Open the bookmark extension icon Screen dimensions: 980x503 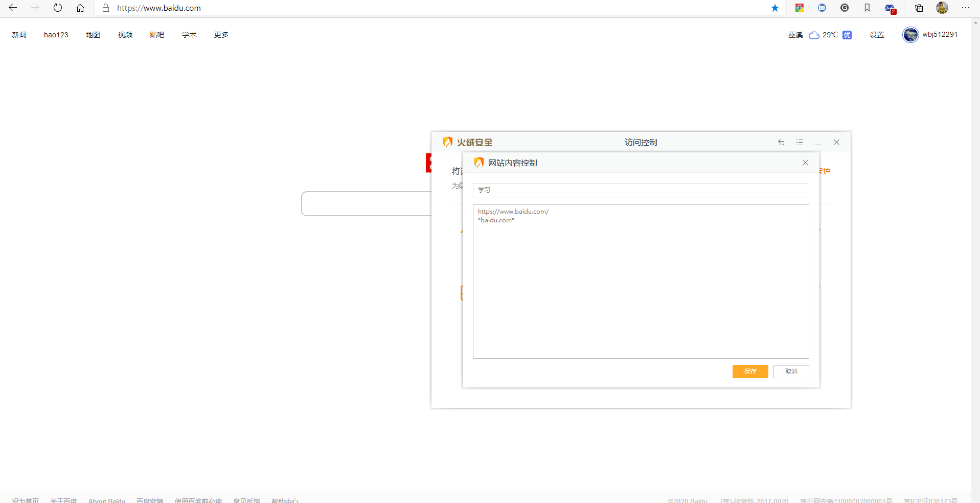coord(867,8)
